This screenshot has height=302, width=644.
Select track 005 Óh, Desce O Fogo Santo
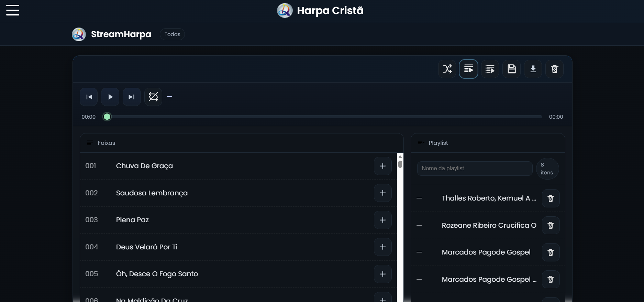coord(238,274)
